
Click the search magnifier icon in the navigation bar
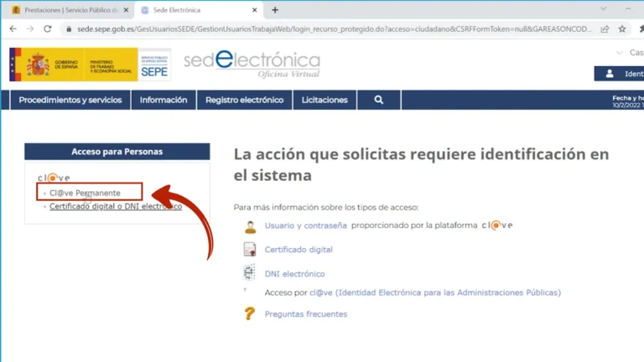click(x=379, y=101)
